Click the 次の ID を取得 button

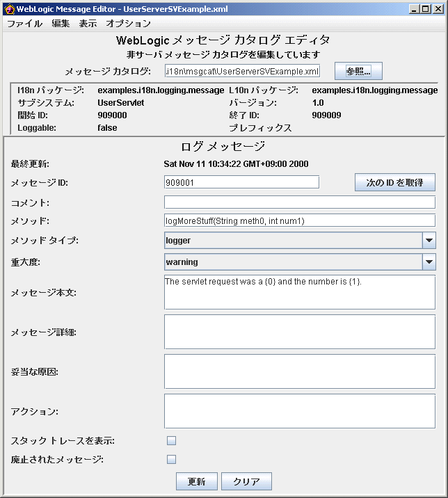pyautogui.click(x=395, y=182)
